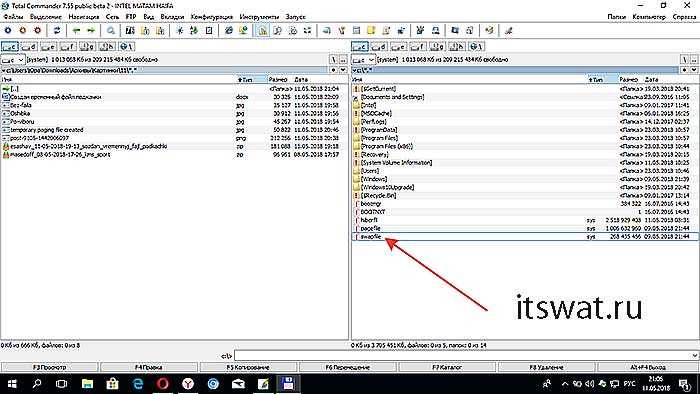The image size is (700, 394).
Task: Click the green forward arrow in toolbar
Action: coord(91,30)
